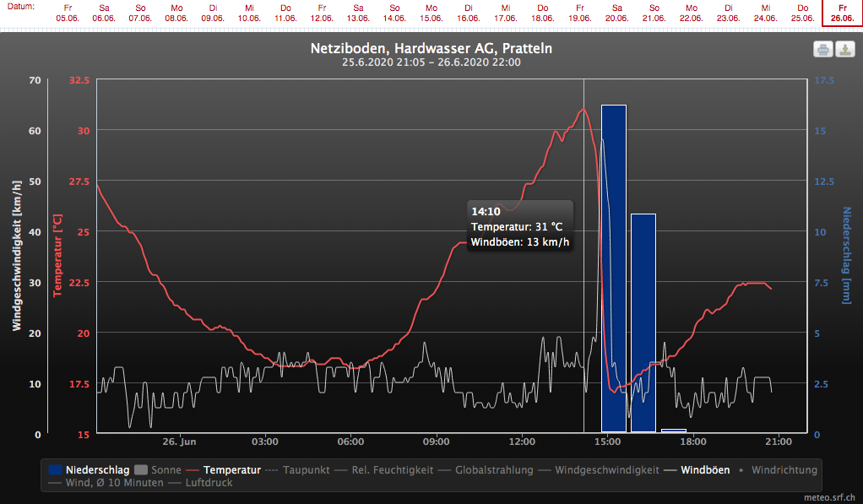The width and height of the screenshot is (863, 504).
Task: Click the Niederschlag [mm] axis title
Action: 846,255
